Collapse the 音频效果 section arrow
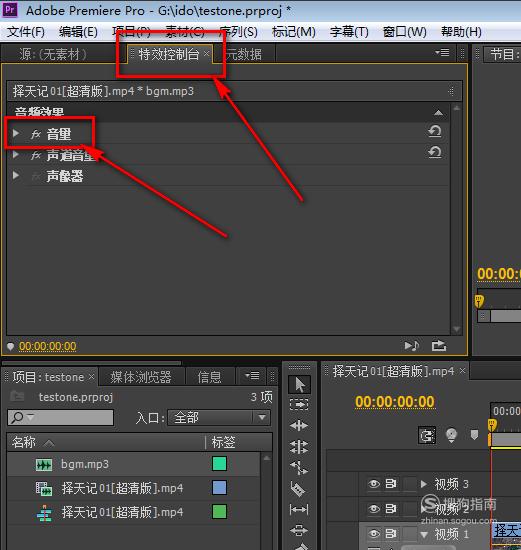The image size is (521, 550). 439,113
